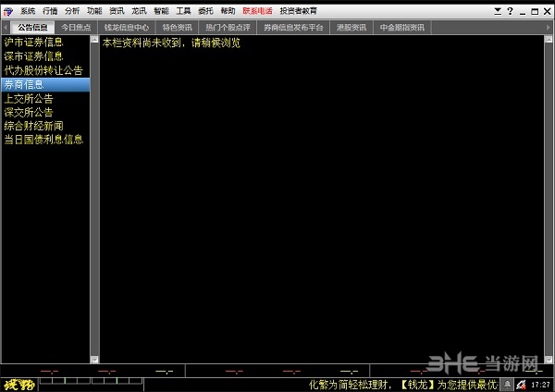This screenshot has width=555, height=392.
Task: Click the network connection status icon
Action: (x=521, y=385)
